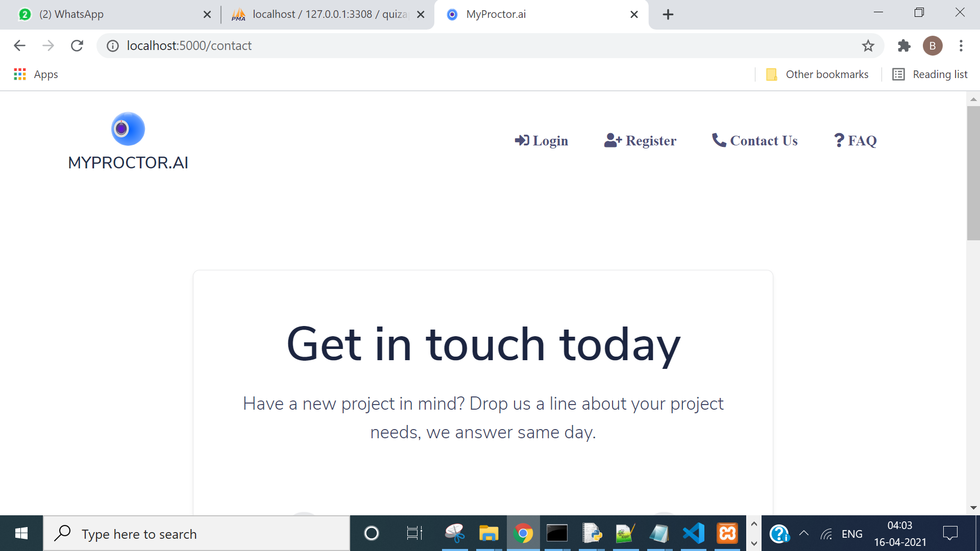Open the Chrome three-dot menu
Screen dimensions: 980x551
[961, 46]
